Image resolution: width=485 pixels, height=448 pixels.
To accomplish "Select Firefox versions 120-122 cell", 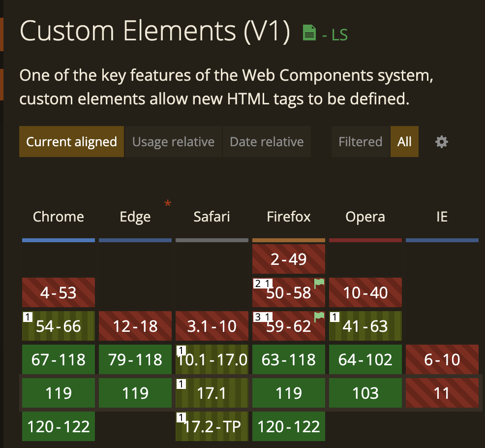I will tap(289, 426).
